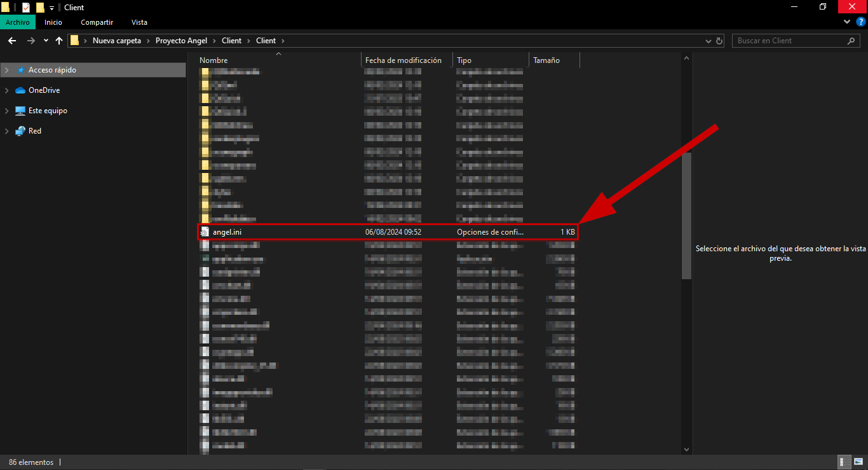The image size is (868, 470).
Task: Click the Back navigation arrow
Action: tap(11, 41)
